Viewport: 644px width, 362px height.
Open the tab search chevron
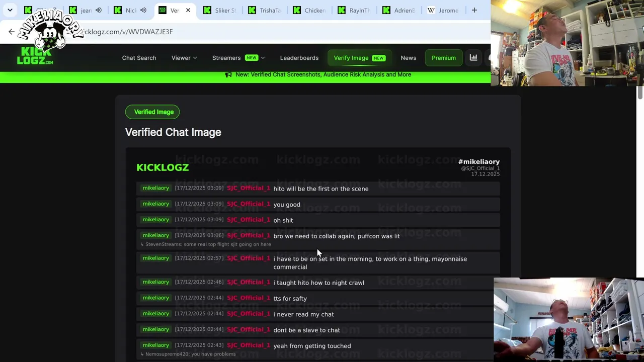(x=10, y=10)
